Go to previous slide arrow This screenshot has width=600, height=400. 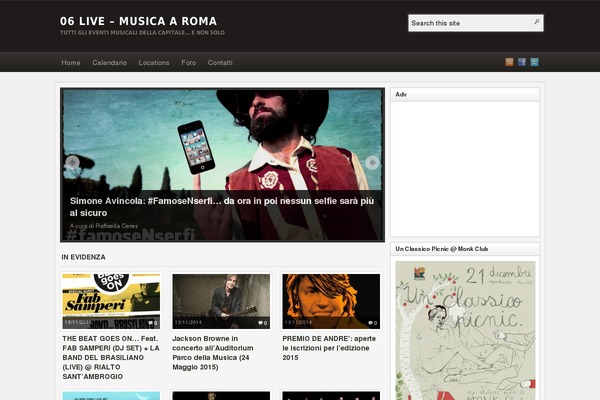72,162
